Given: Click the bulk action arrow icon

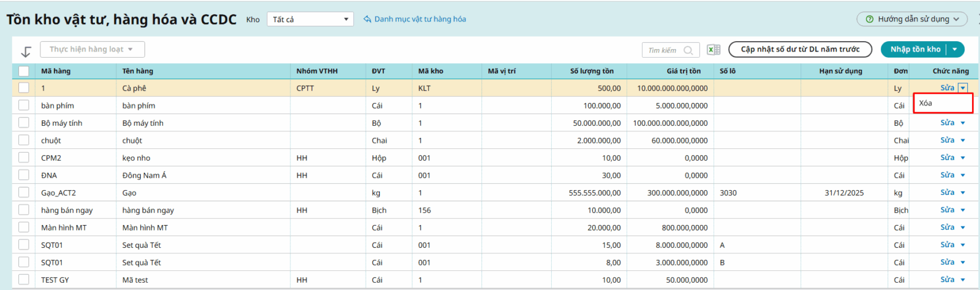Looking at the screenshot, I should pyautogui.click(x=26, y=52).
